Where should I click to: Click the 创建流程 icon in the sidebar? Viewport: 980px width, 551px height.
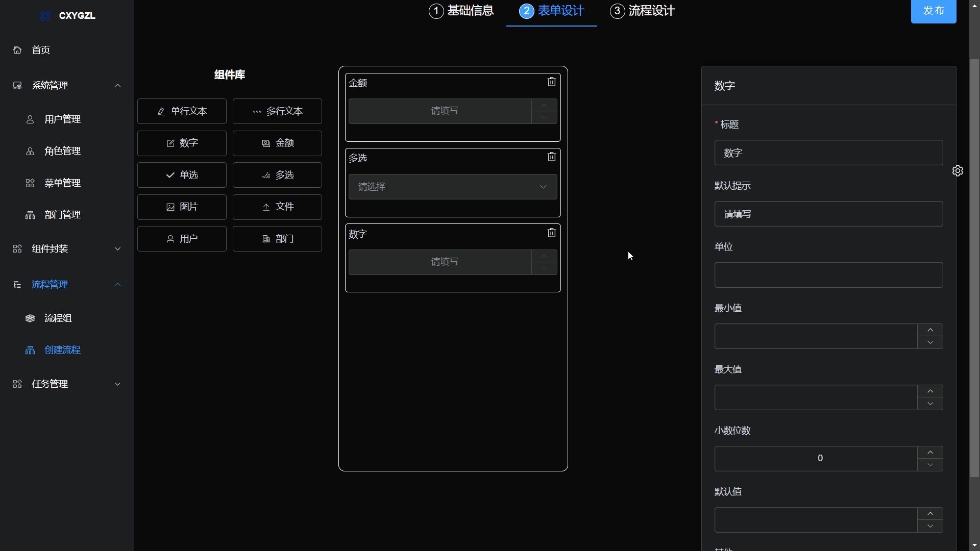coord(30,350)
